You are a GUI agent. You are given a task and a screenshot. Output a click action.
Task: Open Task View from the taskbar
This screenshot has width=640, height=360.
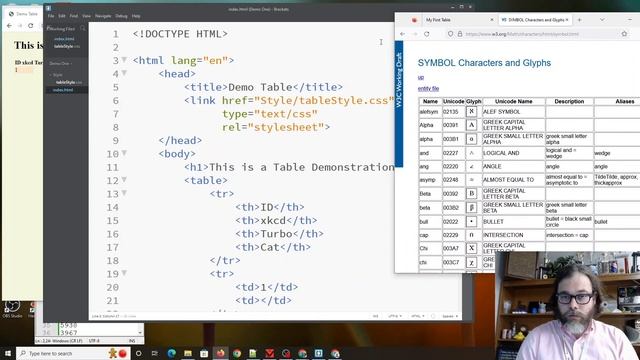coord(155,353)
